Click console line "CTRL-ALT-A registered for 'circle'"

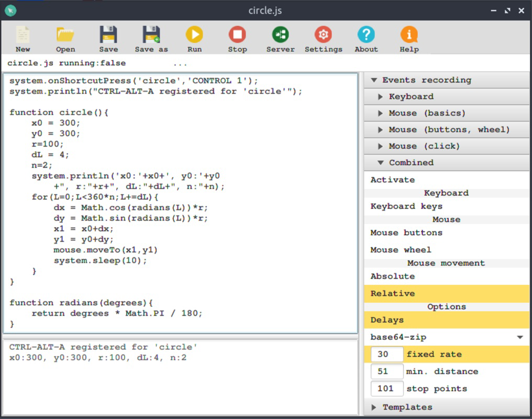pos(103,347)
